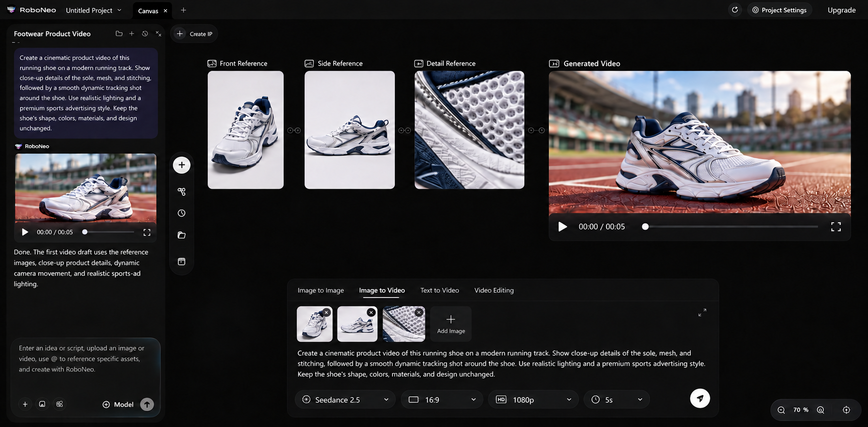Click the Create IP button
The image size is (868, 427).
point(194,34)
